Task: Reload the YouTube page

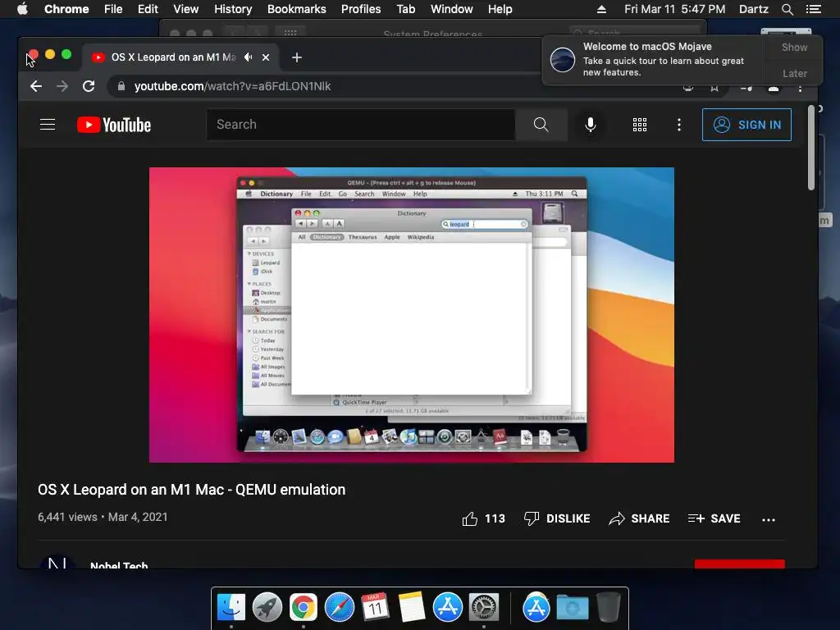Action: [89, 86]
